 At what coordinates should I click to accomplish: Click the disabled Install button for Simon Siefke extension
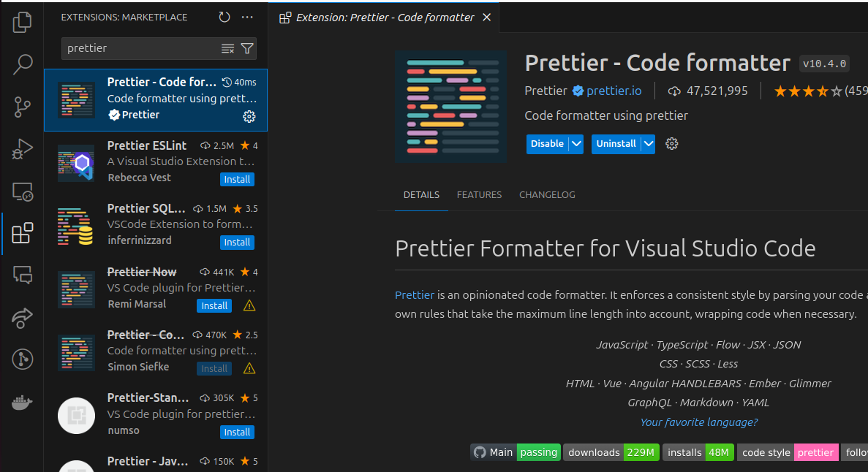click(214, 368)
